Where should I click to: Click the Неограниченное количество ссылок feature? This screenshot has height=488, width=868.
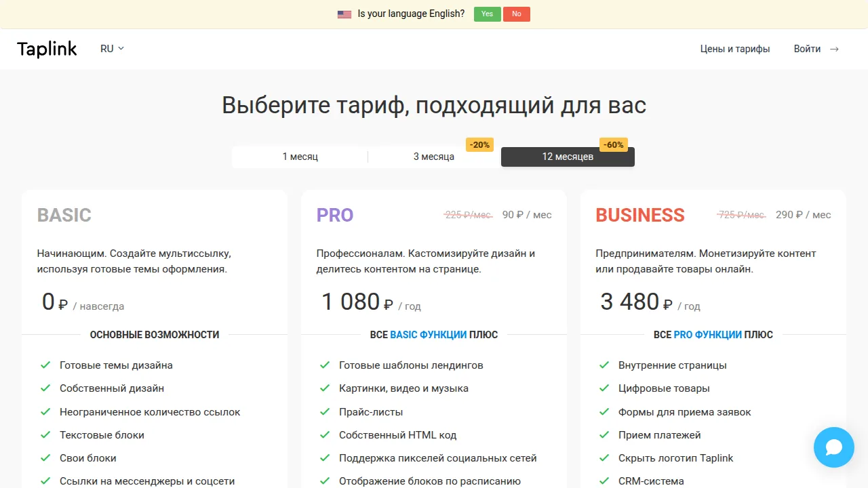tap(150, 412)
